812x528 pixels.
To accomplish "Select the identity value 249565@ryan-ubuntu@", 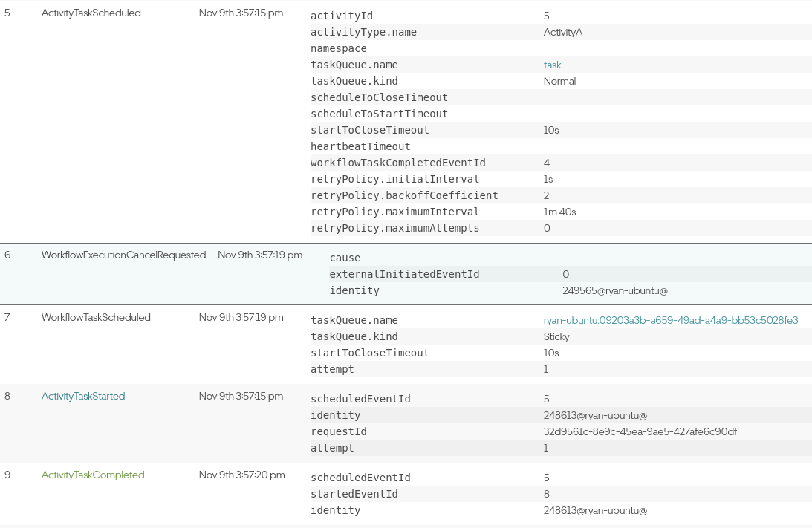I will point(614,290).
